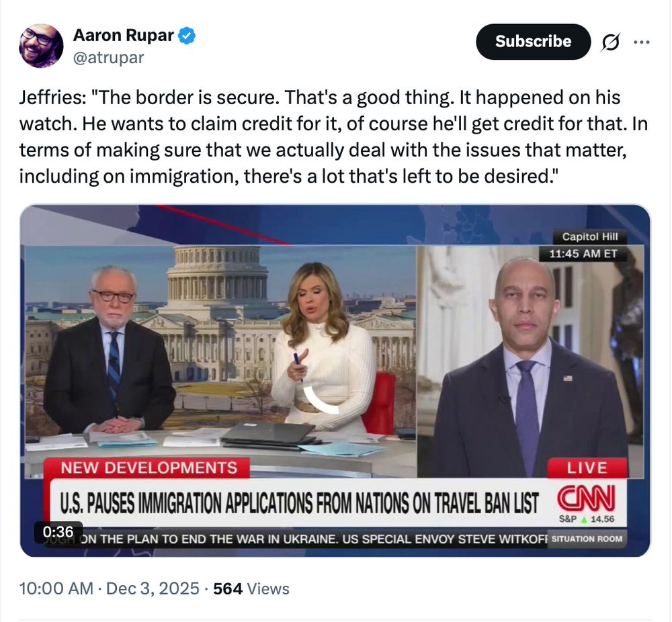Click the SITUATION ROOM show label
Viewport: 672px width, 622px height.
[x=587, y=539]
